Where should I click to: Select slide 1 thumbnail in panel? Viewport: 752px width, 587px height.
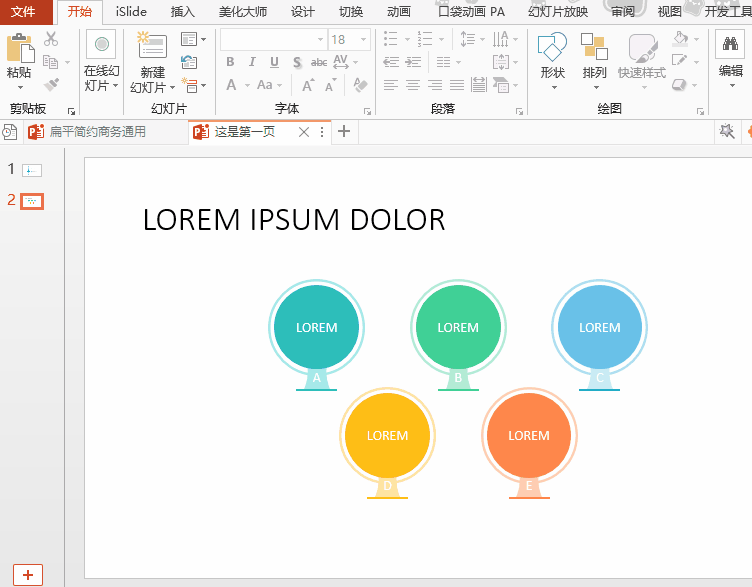tap(32, 170)
